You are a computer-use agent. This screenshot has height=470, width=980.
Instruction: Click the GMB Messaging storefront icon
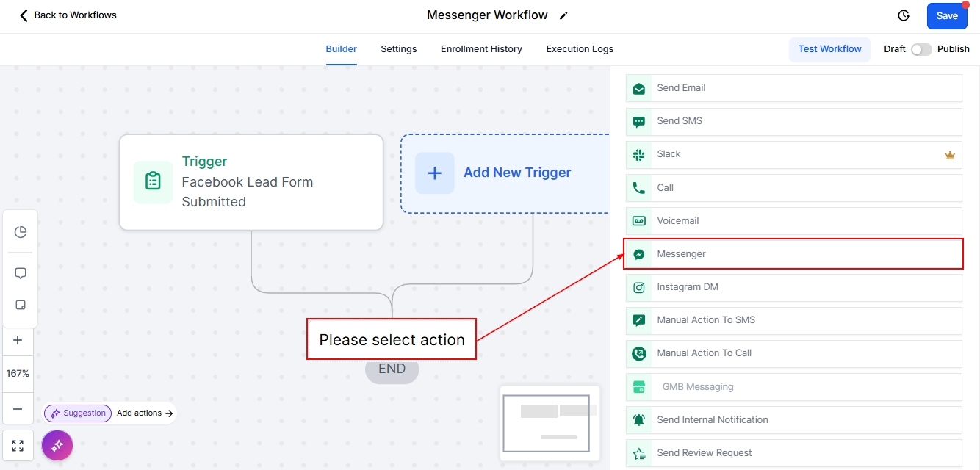639,387
